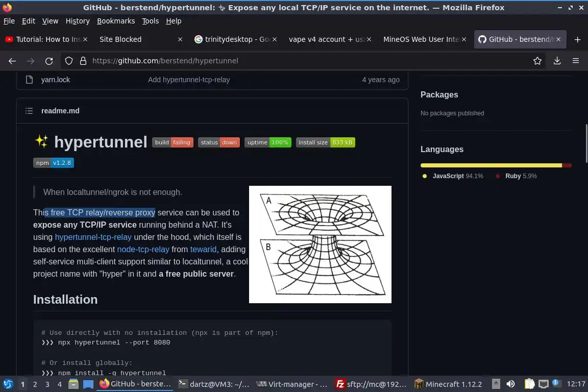This screenshot has height=392, width=588.
Task: Open the File menu
Action: tap(9, 21)
